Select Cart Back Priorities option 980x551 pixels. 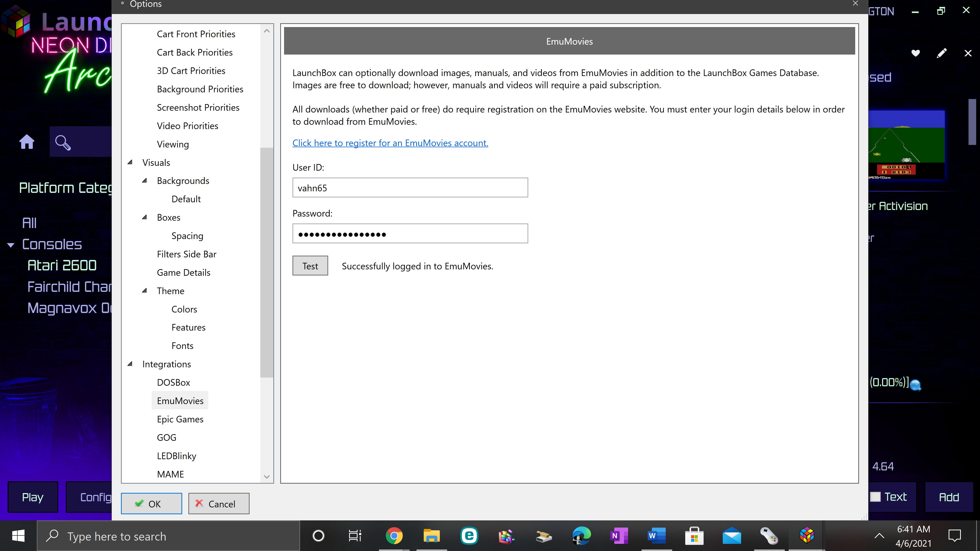click(x=195, y=53)
